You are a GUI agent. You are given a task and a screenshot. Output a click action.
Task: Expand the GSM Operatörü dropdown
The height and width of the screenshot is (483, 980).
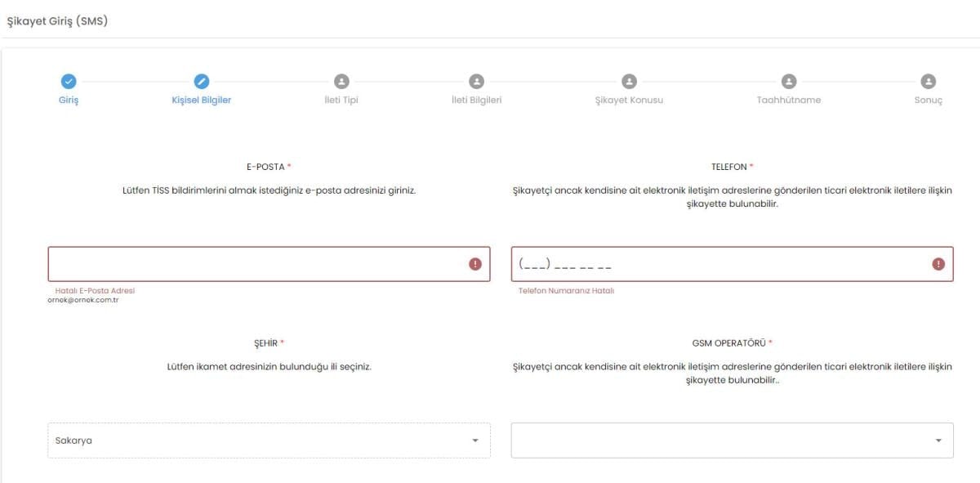(732, 441)
